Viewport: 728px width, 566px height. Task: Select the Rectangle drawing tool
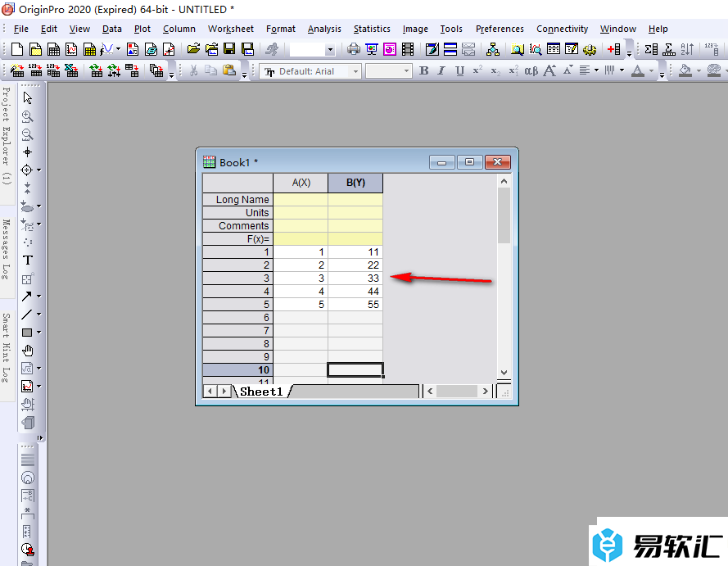pyautogui.click(x=27, y=333)
